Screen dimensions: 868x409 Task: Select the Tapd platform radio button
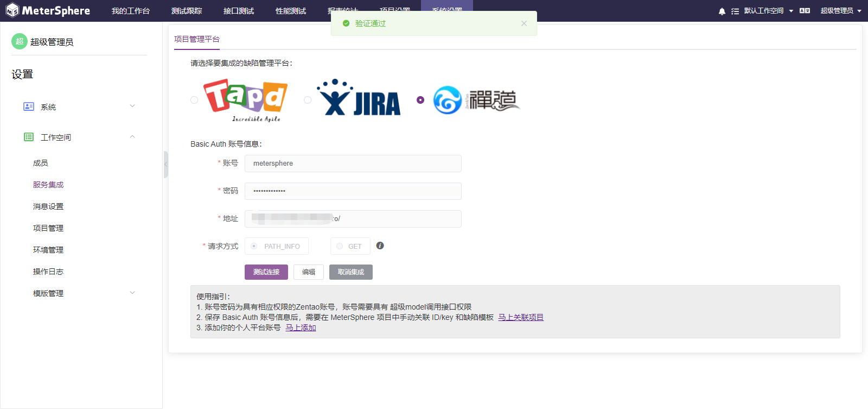194,100
